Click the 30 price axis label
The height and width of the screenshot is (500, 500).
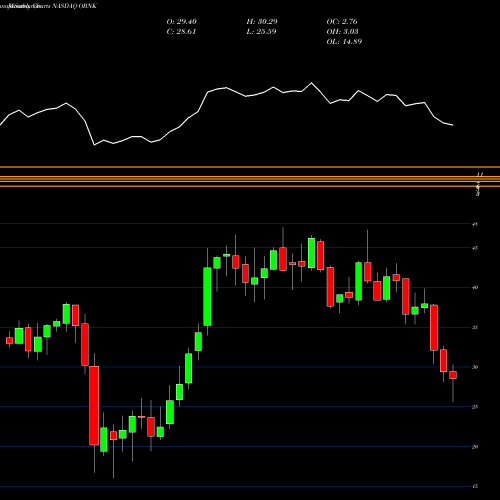475,367
